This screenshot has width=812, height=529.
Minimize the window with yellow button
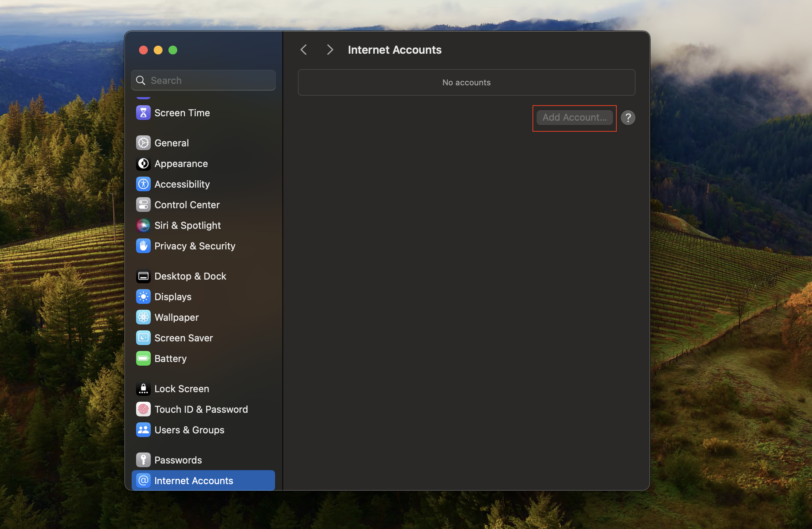tap(158, 50)
